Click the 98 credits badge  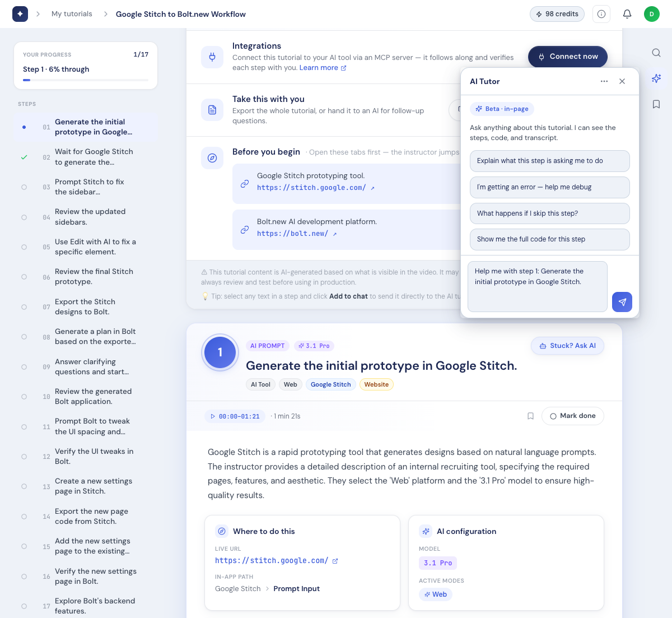(557, 14)
